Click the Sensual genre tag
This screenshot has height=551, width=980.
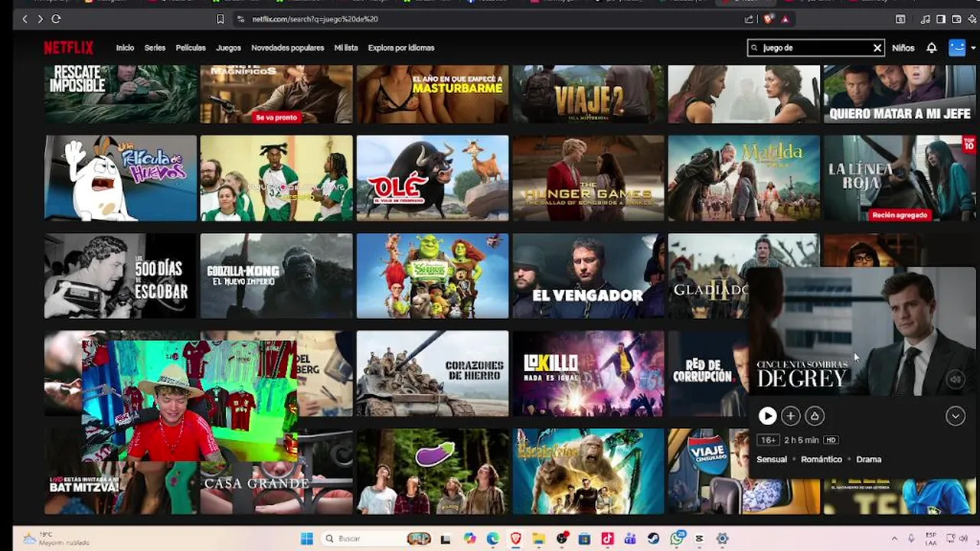(x=772, y=459)
